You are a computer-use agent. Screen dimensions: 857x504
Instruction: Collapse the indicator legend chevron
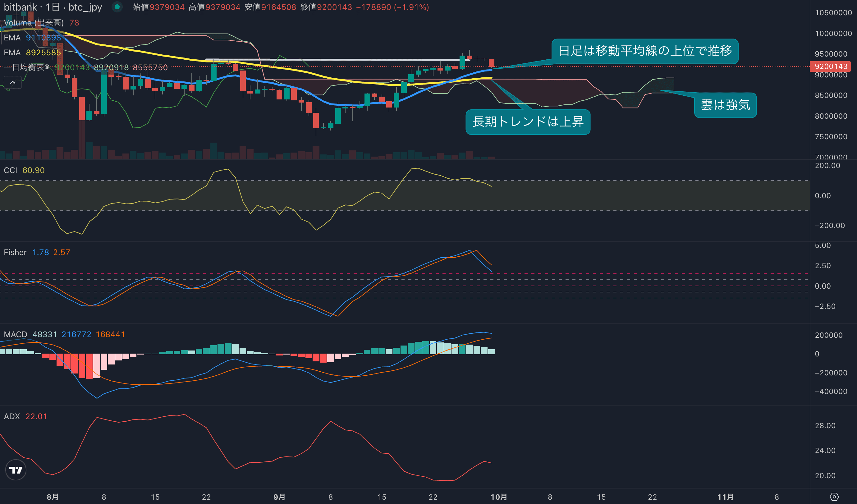[x=12, y=82]
